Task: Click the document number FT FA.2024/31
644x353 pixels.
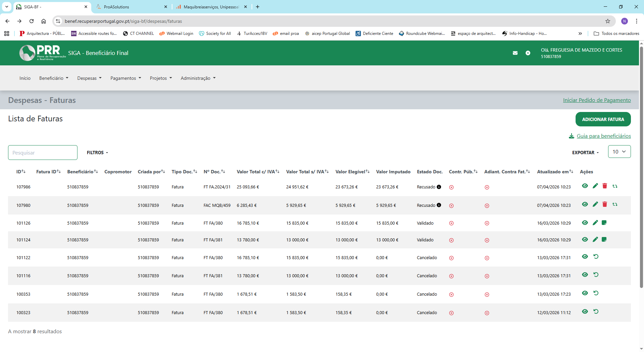Action: pyautogui.click(x=217, y=187)
